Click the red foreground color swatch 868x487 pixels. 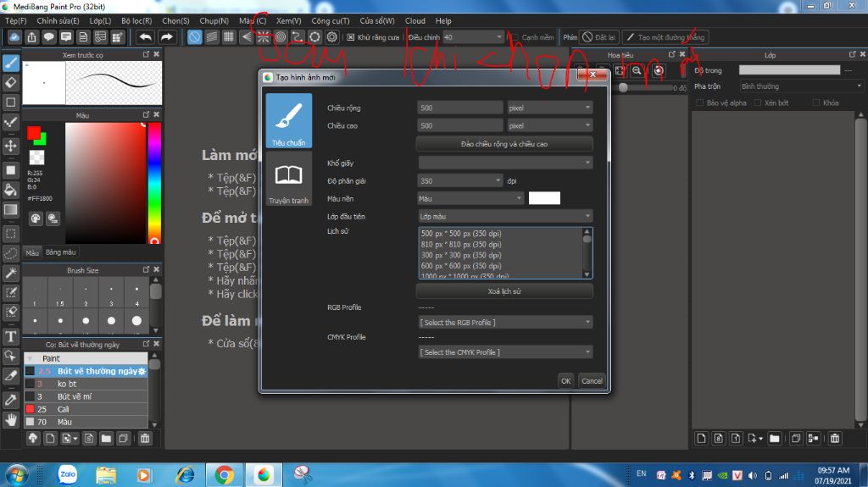point(33,133)
